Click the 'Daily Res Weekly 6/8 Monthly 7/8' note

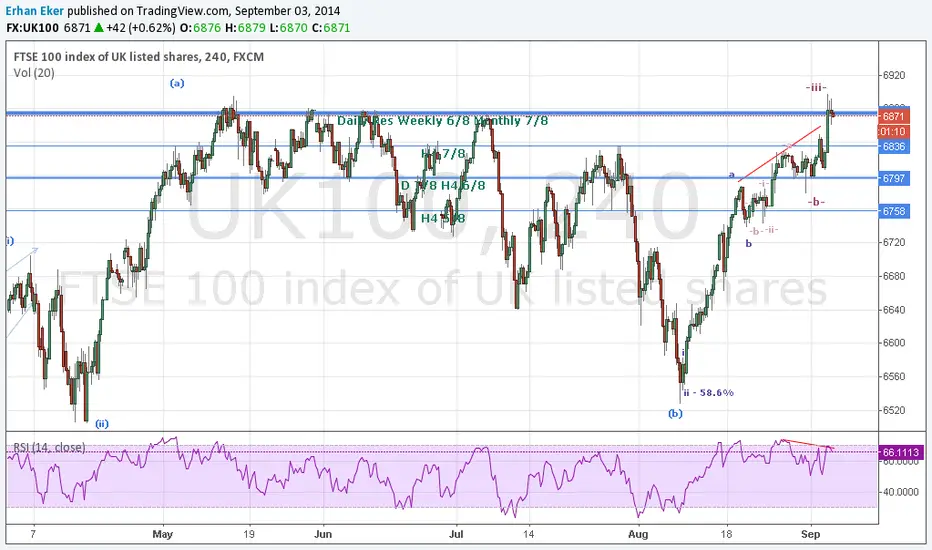pos(443,121)
